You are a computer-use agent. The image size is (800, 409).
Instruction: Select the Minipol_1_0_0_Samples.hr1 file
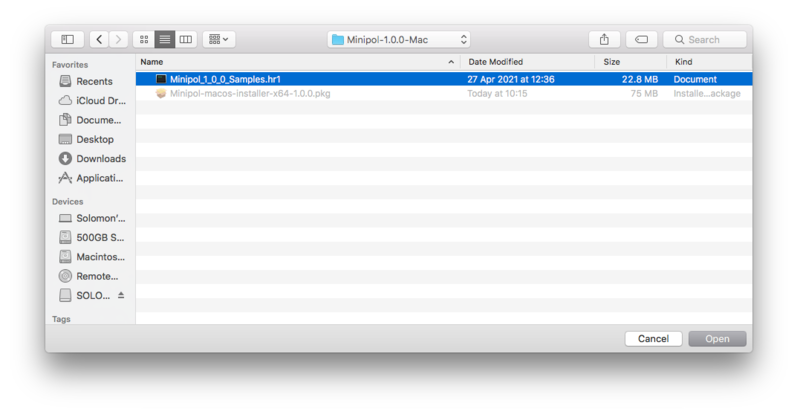tap(444, 79)
